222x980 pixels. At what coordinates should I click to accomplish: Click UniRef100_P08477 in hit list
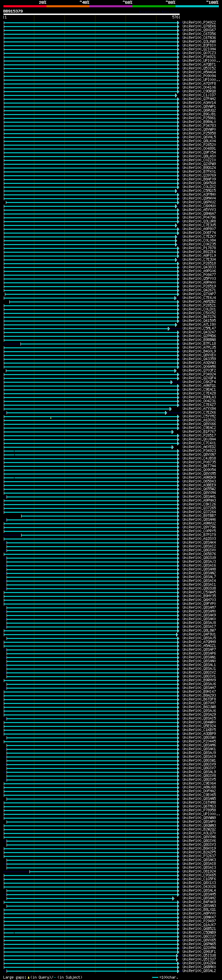click(x=199, y=275)
